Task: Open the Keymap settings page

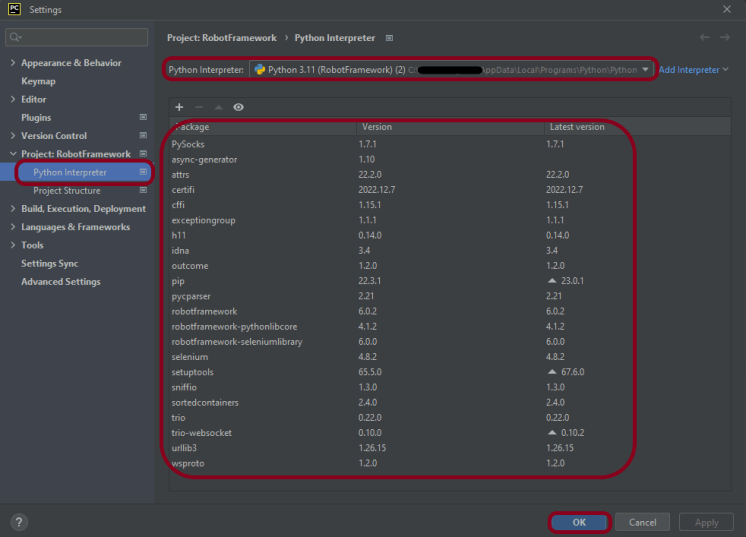Action: coord(38,81)
